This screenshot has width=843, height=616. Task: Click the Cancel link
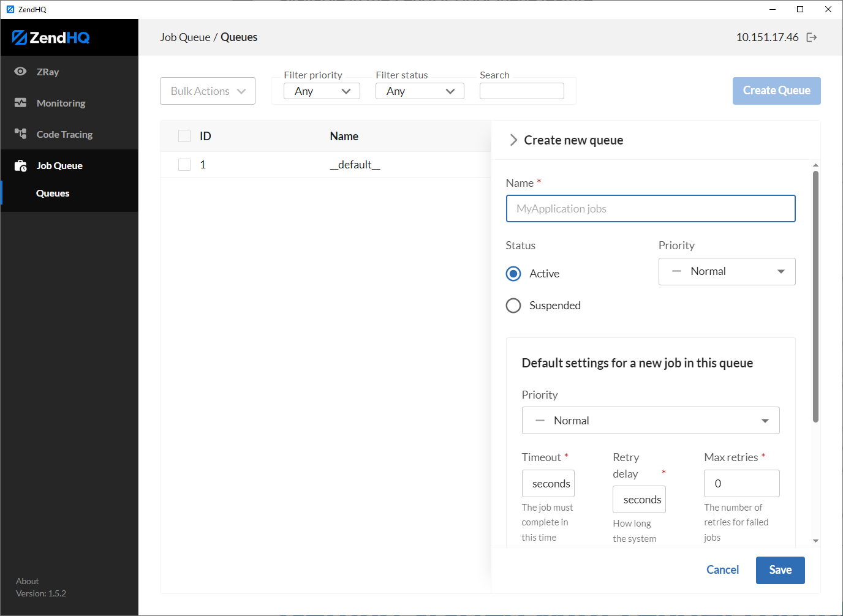point(722,570)
